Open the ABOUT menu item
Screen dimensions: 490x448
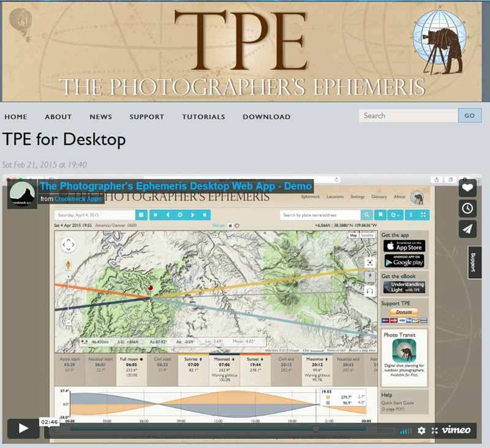pyautogui.click(x=58, y=116)
